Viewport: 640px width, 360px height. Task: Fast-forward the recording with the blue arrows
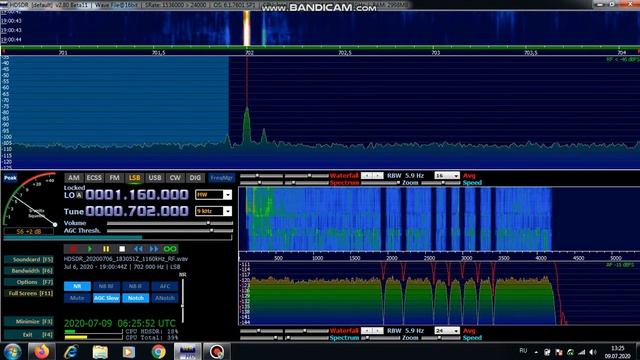[154, 249]
